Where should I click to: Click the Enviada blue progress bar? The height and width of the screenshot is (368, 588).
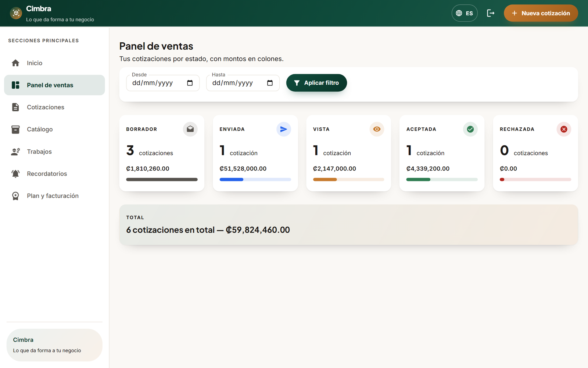tap(255, 180)
